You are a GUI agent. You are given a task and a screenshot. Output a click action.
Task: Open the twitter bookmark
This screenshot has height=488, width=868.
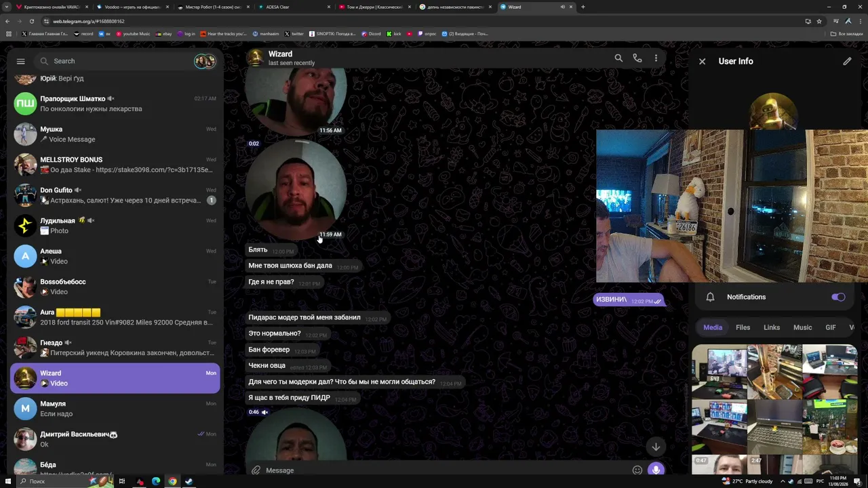294,34
